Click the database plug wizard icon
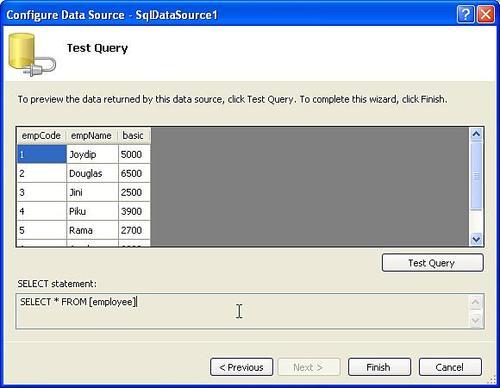The image size is (500, 388). coord(32,55)
